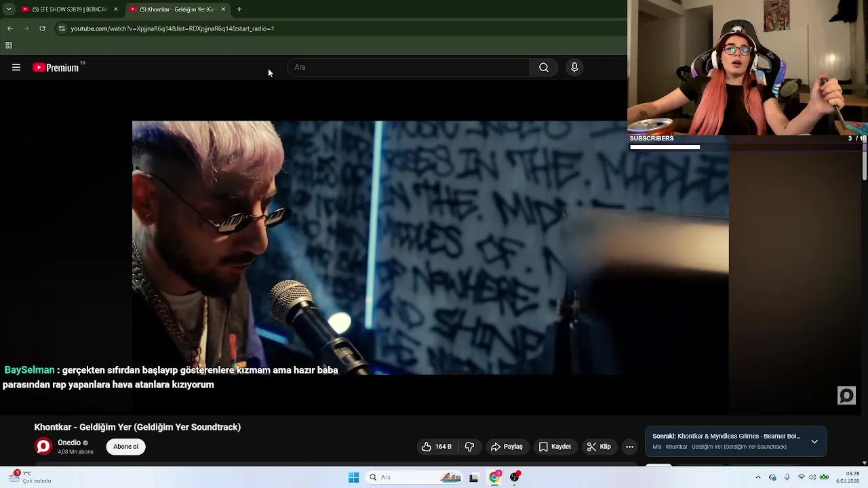Open the Onedio channel avatar
Screen dimensions: 868x488
(43, 447)
